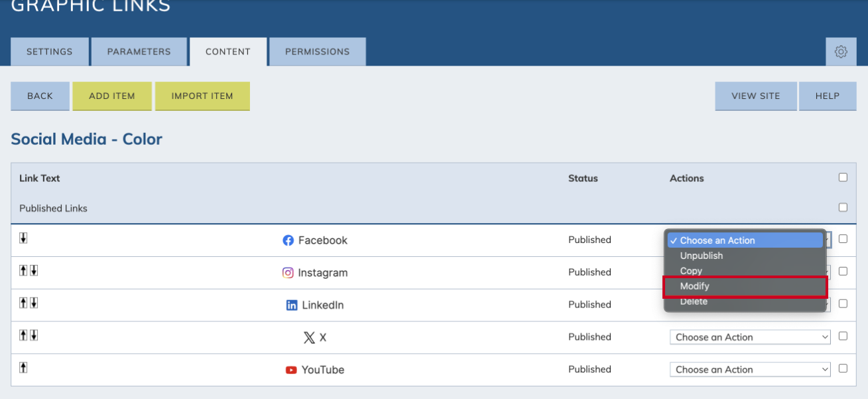Check the Actions header select-all checkbox

pos(843,177)
